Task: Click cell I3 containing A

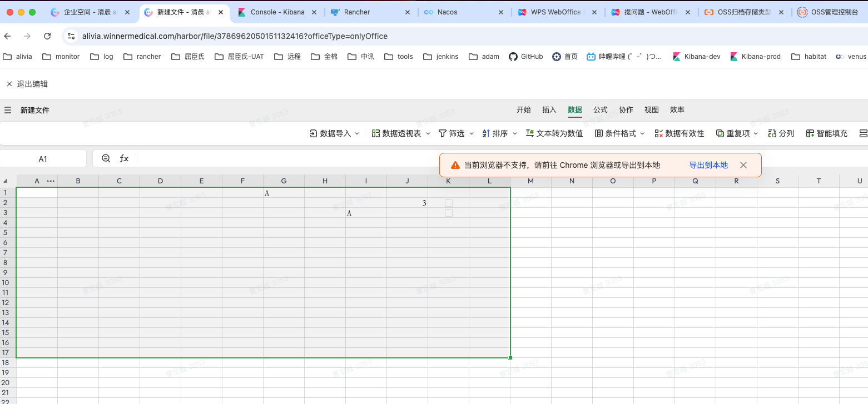Action: [366, 213]
